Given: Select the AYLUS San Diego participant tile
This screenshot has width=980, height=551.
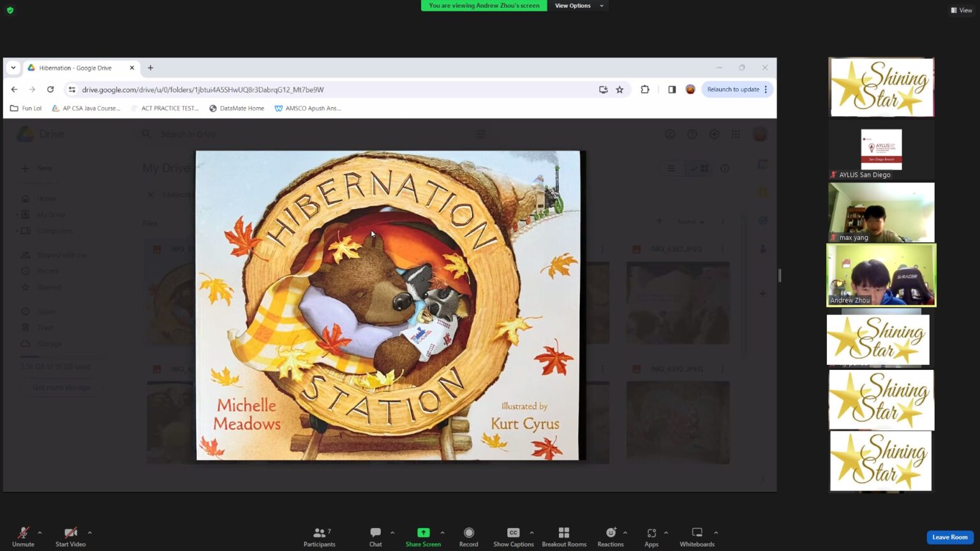Looking at the screenshot, I should coord(881,150).
